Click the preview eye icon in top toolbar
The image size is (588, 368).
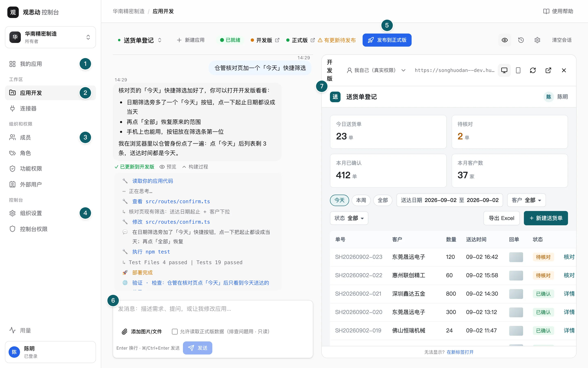(x=504, y=40)
